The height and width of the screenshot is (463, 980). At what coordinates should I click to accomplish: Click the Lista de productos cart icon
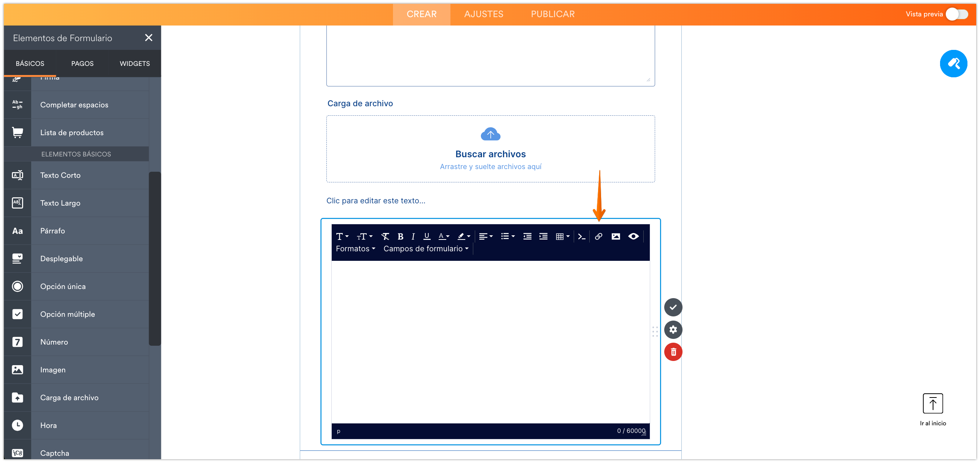[17, 133]
